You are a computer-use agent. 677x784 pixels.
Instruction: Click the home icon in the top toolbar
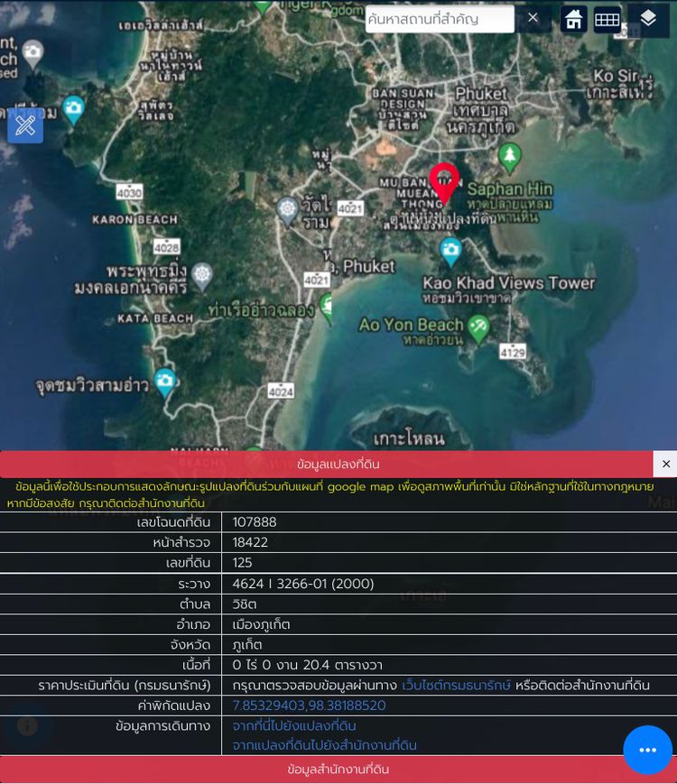coord(574,19)
